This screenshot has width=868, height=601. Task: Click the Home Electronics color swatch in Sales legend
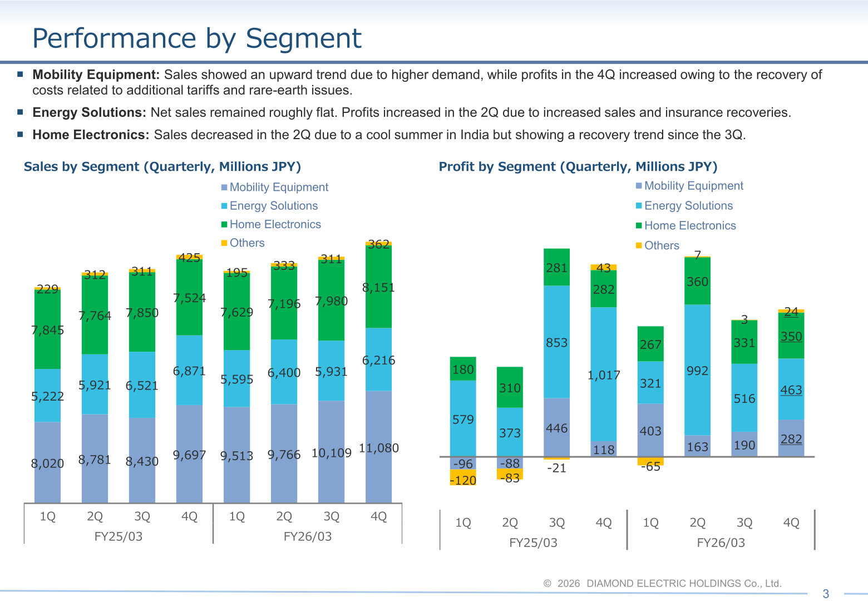click(224, 224)
